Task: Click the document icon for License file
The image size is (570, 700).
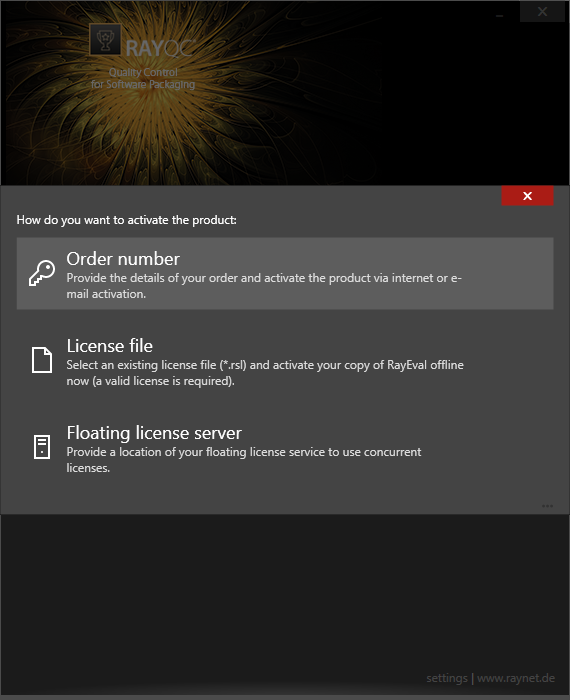Action: coord(42,359)
